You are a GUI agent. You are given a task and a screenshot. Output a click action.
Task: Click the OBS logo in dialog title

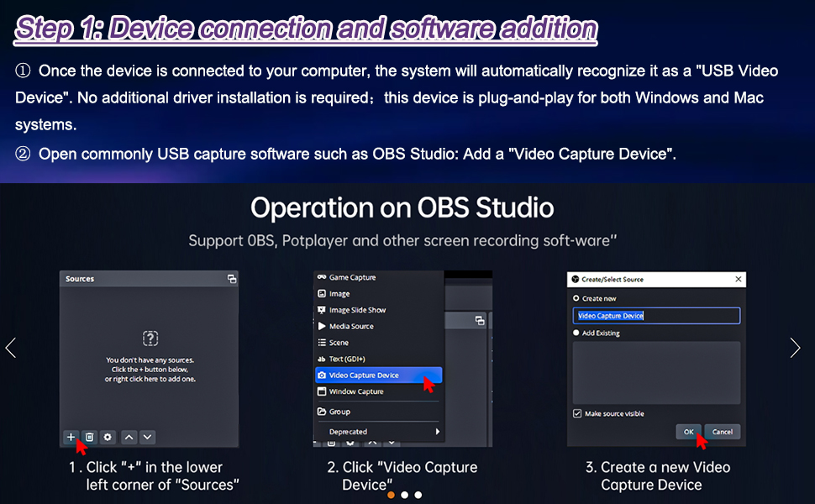(576, 279)
